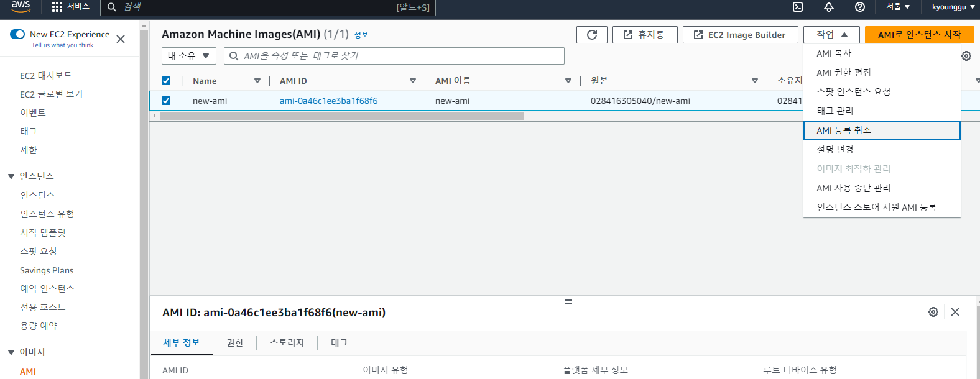Click the detail panel resize handle
980x379 pixels.
tap(568, 301)
